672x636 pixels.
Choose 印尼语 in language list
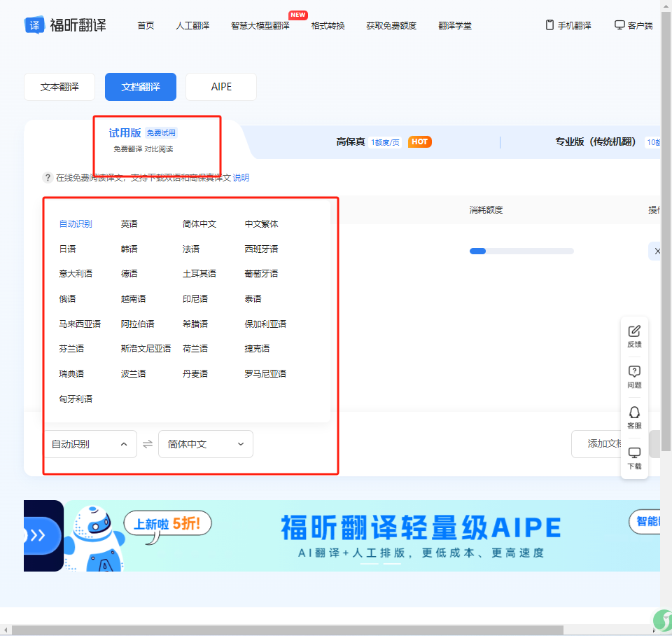(x=195, y=298)
